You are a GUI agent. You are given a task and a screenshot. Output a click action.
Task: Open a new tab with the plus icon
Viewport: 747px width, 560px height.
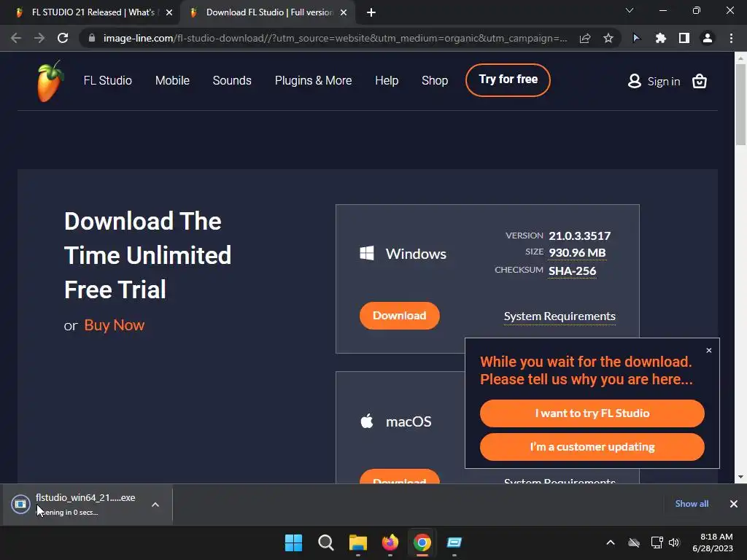[x=371, y=13]
